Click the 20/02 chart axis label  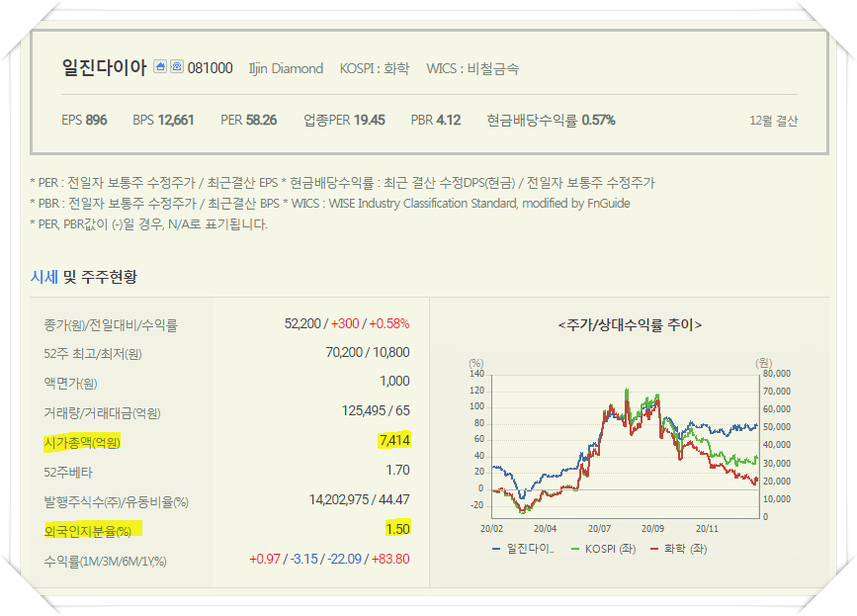491,529
